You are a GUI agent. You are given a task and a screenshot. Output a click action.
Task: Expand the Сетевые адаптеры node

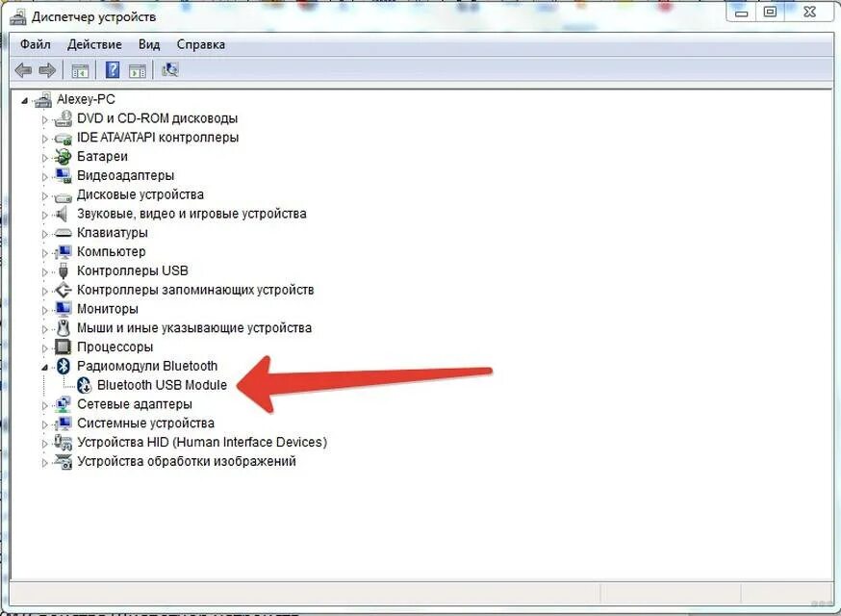(45, 405)
